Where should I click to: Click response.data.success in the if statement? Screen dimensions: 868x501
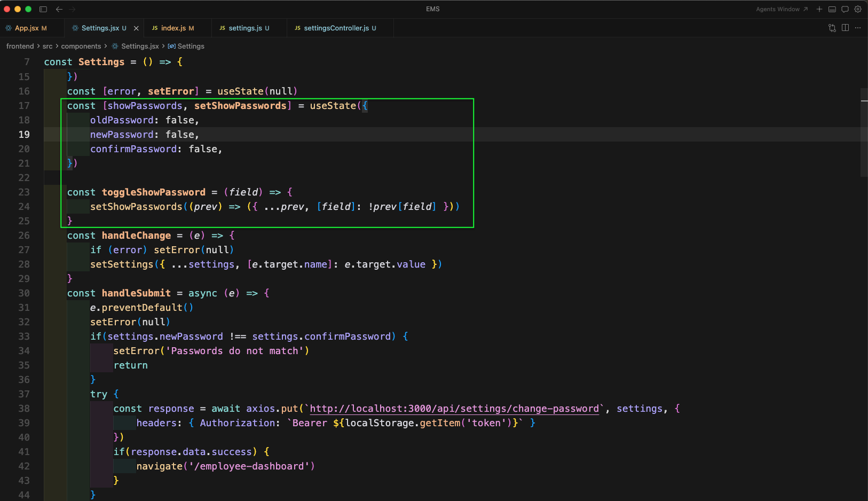coord(191,452)
